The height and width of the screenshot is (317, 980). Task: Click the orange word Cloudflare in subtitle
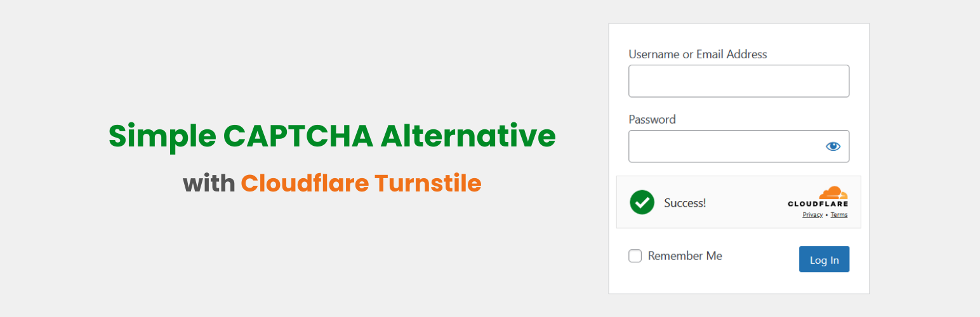coord(304,183)
